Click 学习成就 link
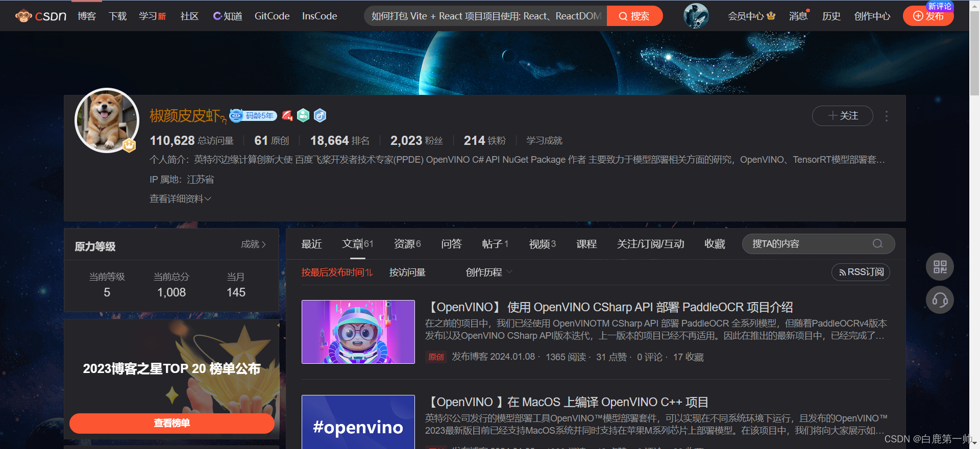Viewport: 980px width, 449px height. pyautogui.click(x=544, y=140)
